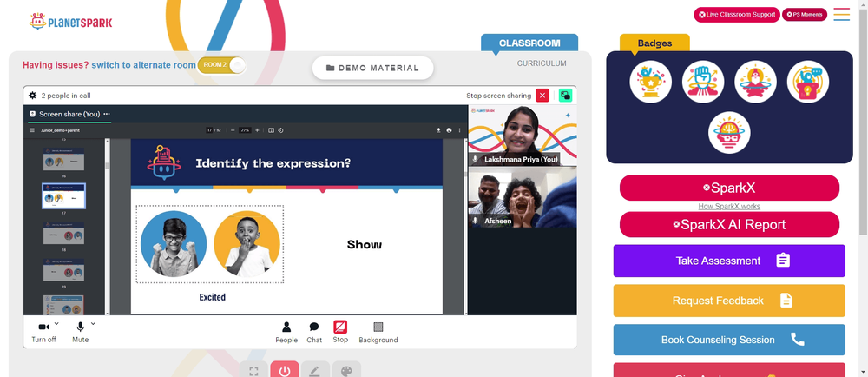Expand microphone options chevron
This screenshot has width=868, height=377.
93,324
